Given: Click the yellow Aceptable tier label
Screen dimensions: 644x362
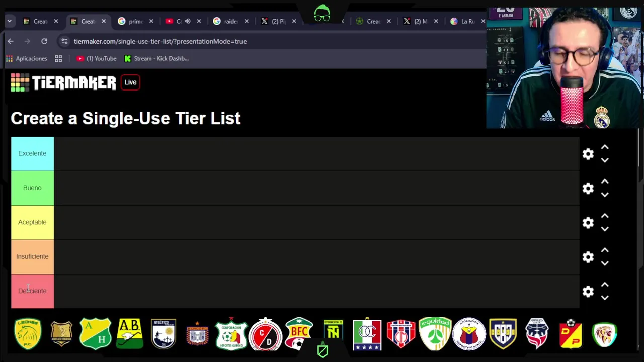Looking at the screenshot, I should click(32, 222).
